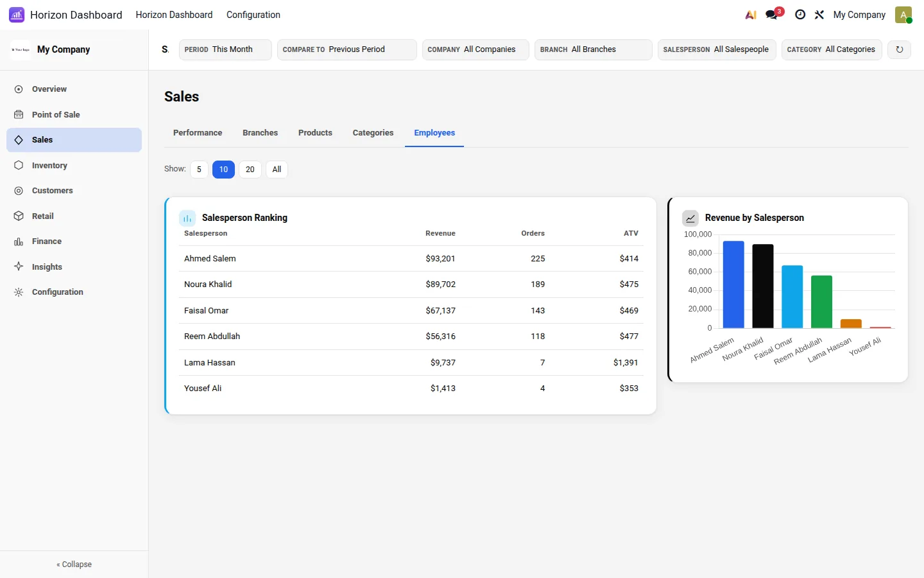Switch to the Performance tab

198,133
